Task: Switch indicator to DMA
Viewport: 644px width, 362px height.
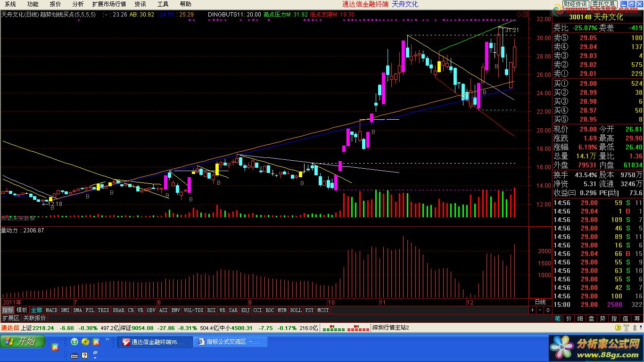Action: tap(77, 310)
